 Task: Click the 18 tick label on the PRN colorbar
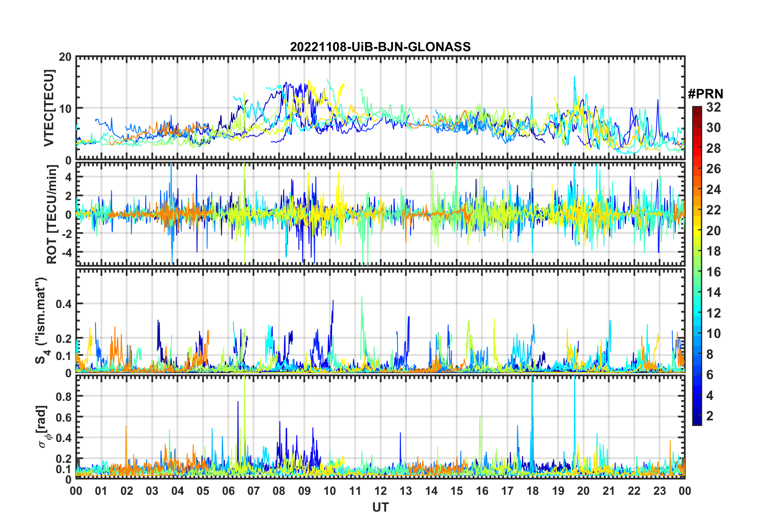tap(714, 251)
